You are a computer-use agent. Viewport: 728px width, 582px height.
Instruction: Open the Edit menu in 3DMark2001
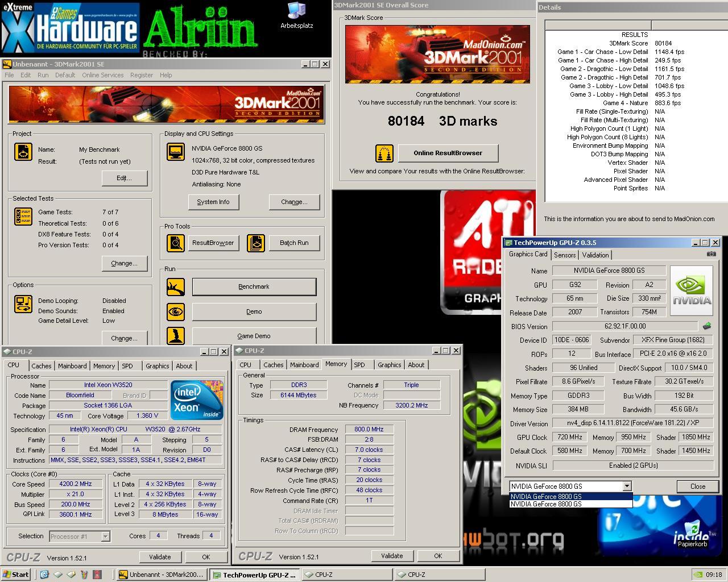click(26, 75)
